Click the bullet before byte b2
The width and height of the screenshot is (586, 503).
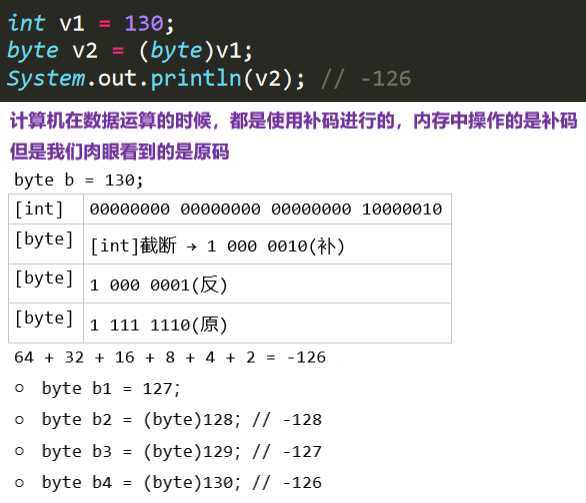pos(19,420)
